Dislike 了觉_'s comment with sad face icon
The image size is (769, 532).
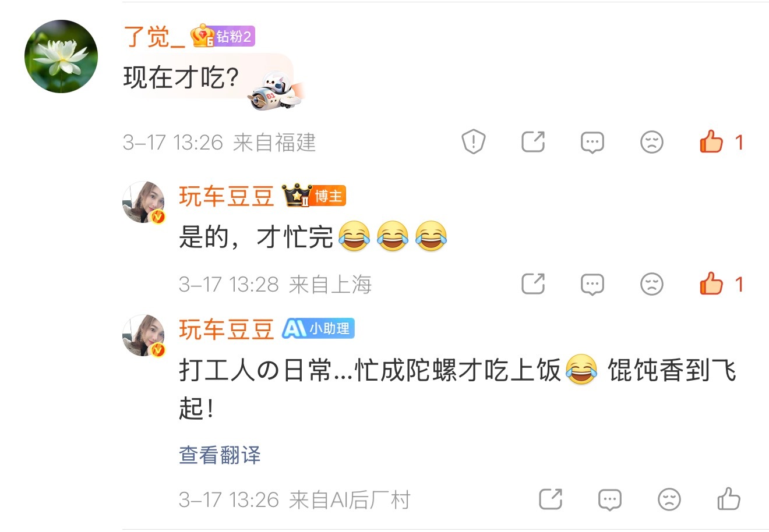click(652, 142)
